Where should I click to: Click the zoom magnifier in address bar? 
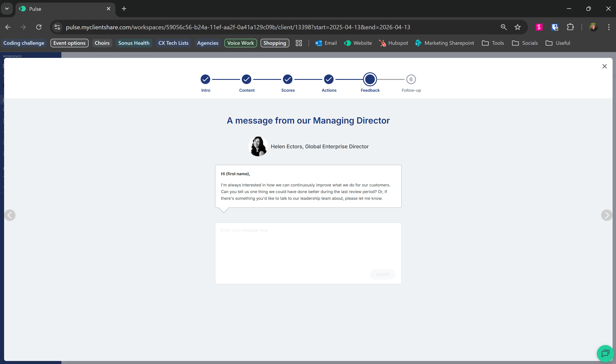tap(503, 27)
